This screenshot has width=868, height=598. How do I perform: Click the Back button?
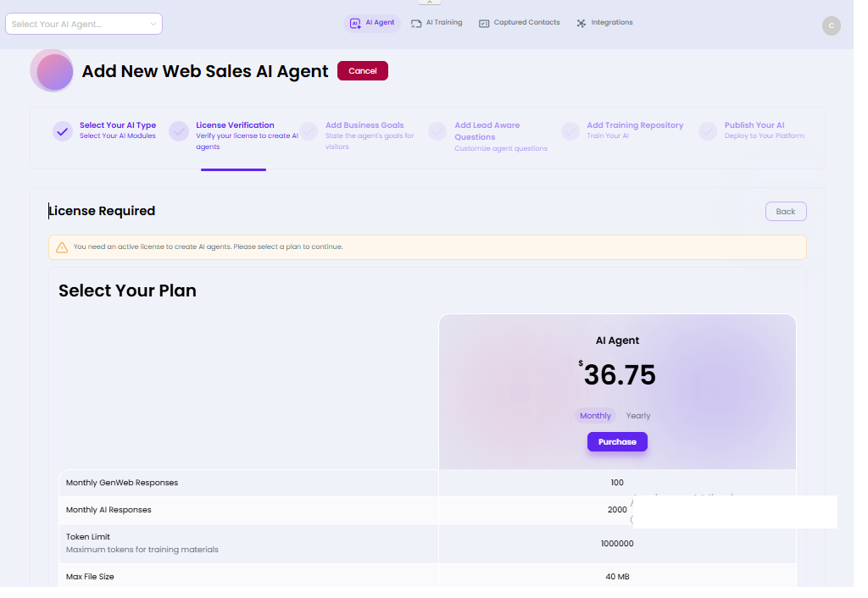click(x=785, y=211)
